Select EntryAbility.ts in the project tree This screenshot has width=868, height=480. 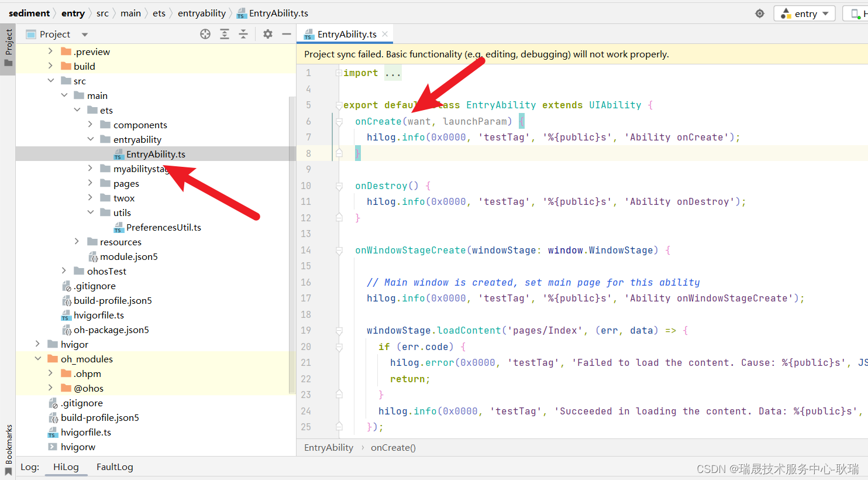[x=156, y=154]
